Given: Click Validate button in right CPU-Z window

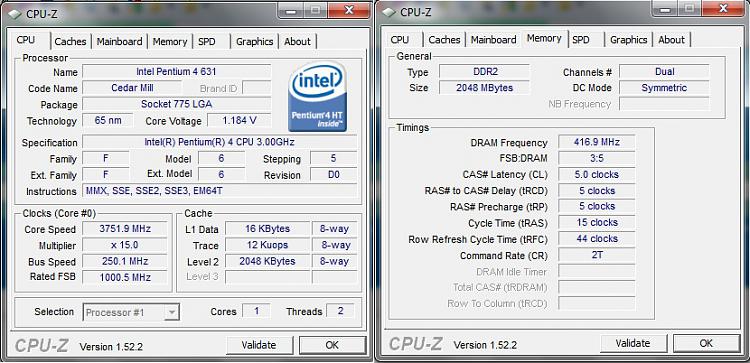Looking at the screenshot, I should click(x=633, y=343).
